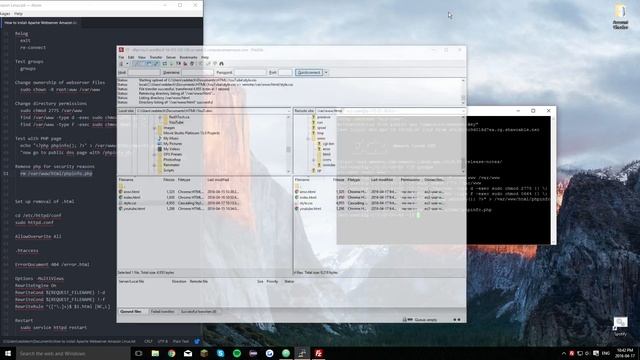The width and height of the screenshot is (640, 360).
Task: Open Google Chrome from the taskbar
Action: (171, 353)
